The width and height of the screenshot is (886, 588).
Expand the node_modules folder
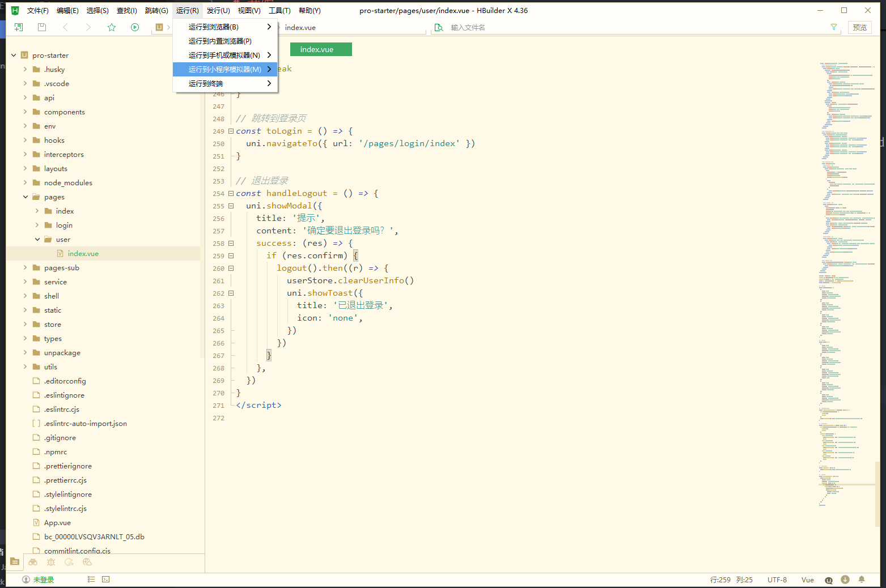click(x=25, y=183)
